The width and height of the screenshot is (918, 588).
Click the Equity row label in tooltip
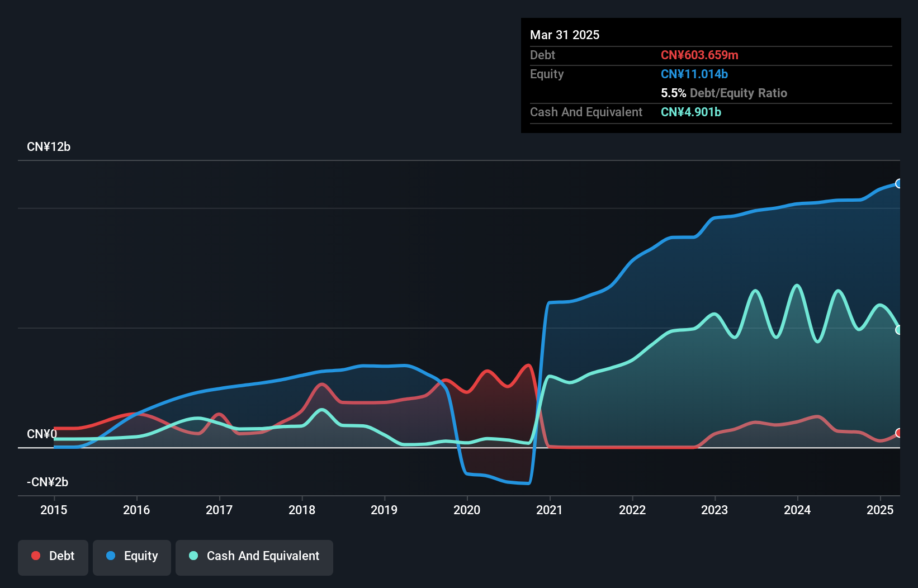coord(547,74)
